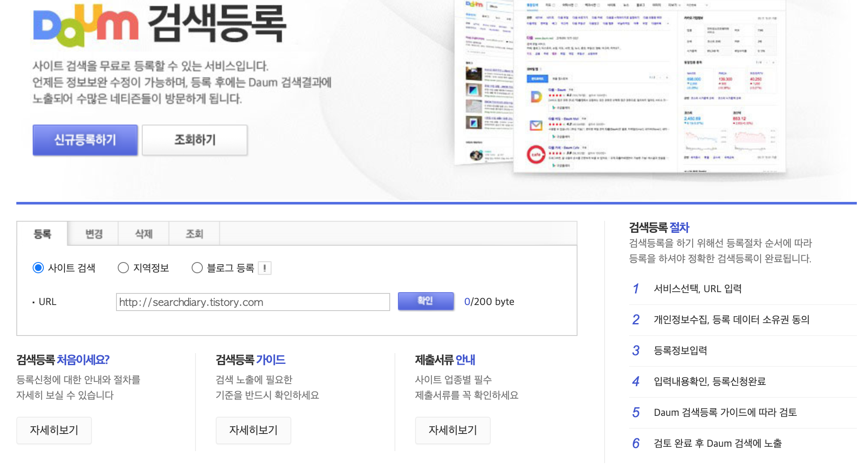Viewport: 868px width, 476px height.
Task: Click the 제출서류 안내 heading
Action: (445, 360)
